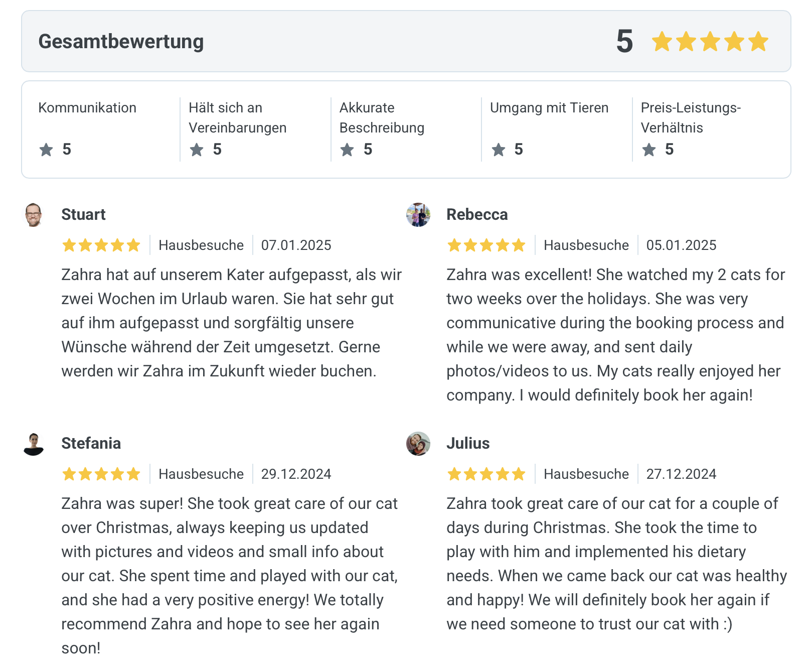Click the Gesamtbewertung heading
The image size is (812, 665).
point(121,42)
